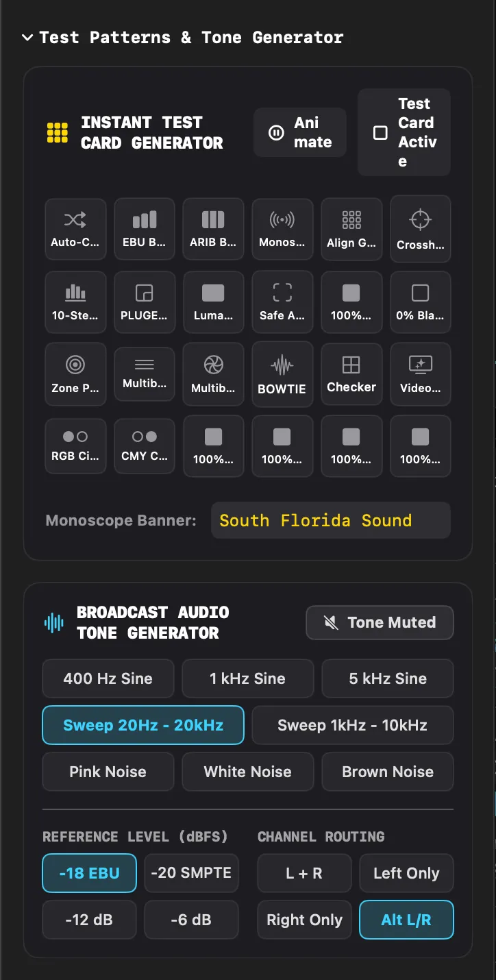This screenshot has width=496, height=980.
Task: Route tone to Right Only
Action: [304, 920]
